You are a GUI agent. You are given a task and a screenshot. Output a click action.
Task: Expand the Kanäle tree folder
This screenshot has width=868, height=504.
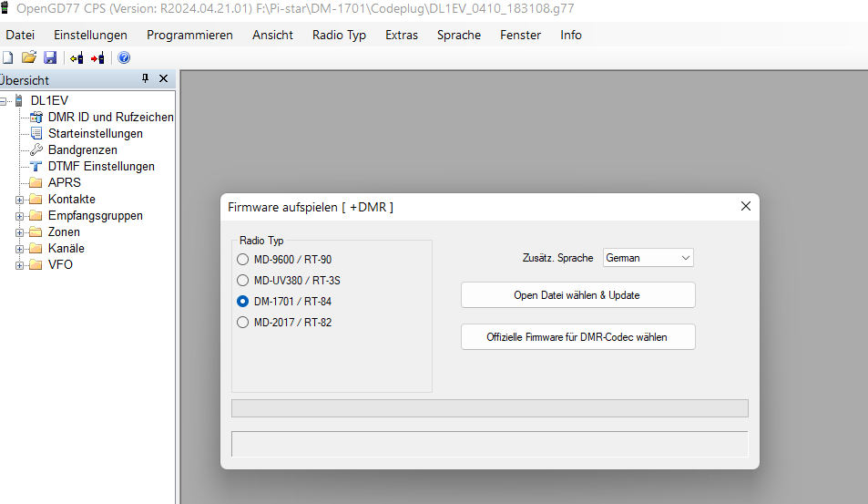pyautogui.click(x=20, y=249)
